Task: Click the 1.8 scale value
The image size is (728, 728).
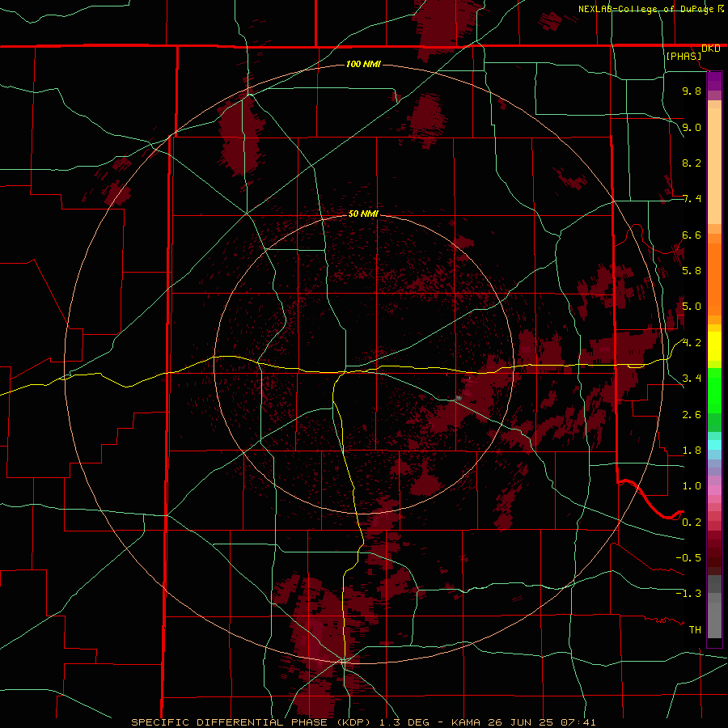Action: pos(692,451)
